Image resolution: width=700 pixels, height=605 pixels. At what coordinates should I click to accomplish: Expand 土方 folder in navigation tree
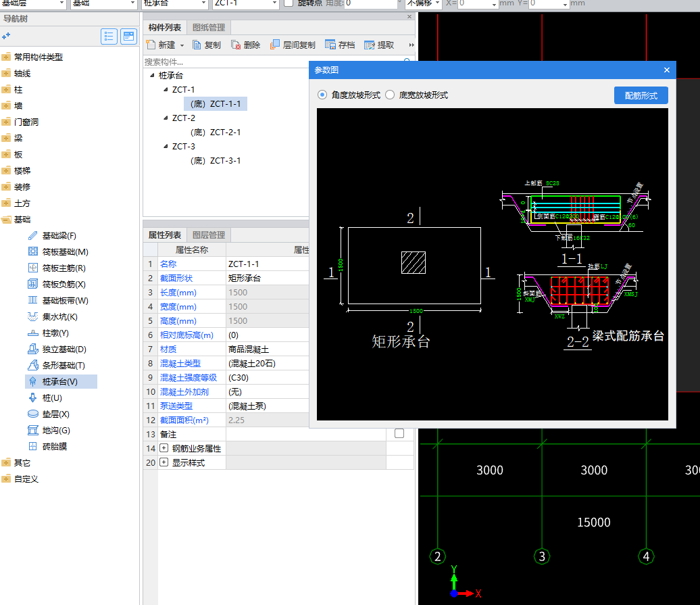pyautogui.click(x=6, y=203)
